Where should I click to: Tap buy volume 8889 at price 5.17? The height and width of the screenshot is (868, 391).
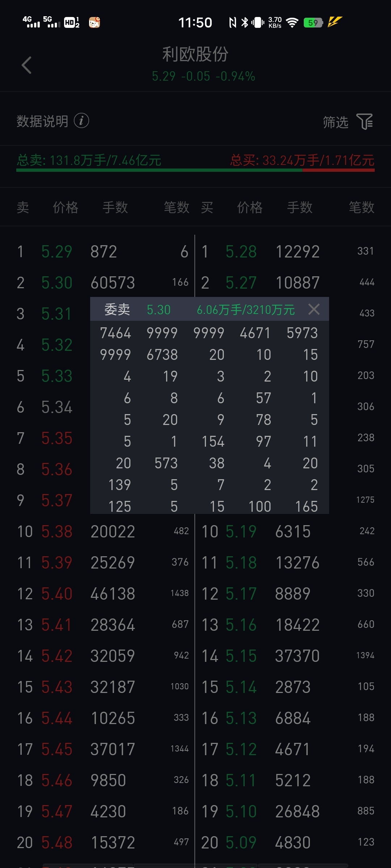coord(293,594)
